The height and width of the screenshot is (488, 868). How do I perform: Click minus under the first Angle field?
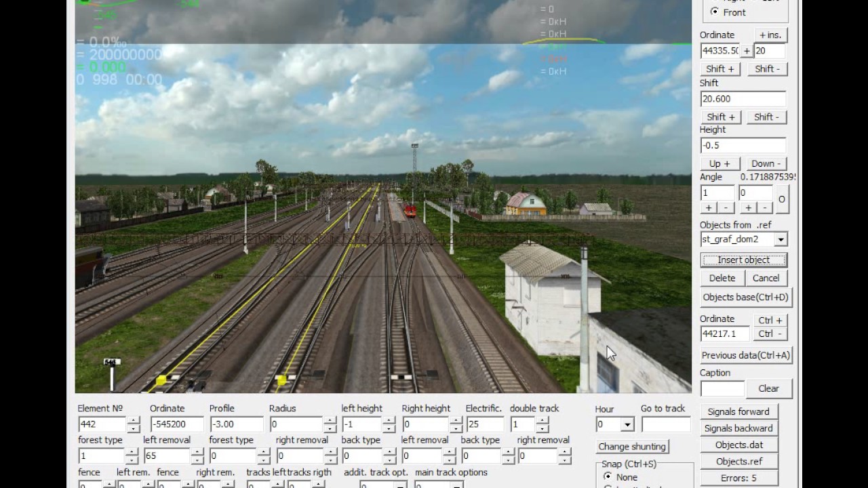726,207
